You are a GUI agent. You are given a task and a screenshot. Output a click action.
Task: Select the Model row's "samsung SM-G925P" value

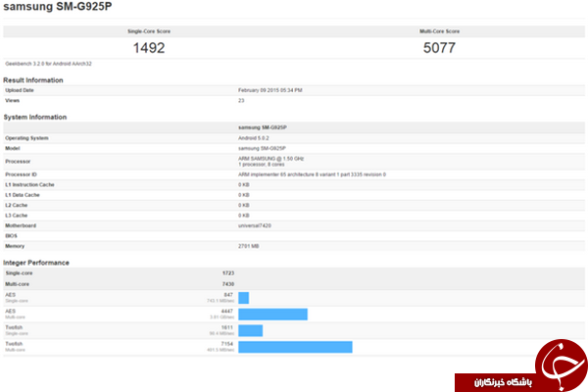(262, 148)
